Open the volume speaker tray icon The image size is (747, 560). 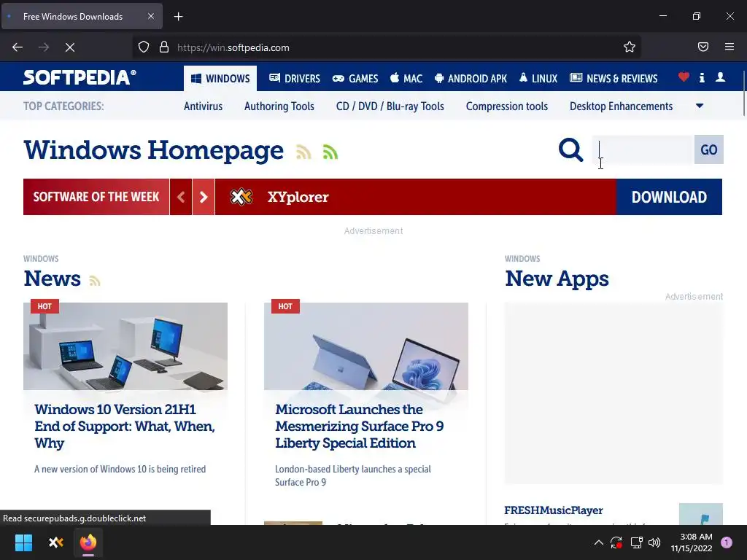click(x=654, y=542)
